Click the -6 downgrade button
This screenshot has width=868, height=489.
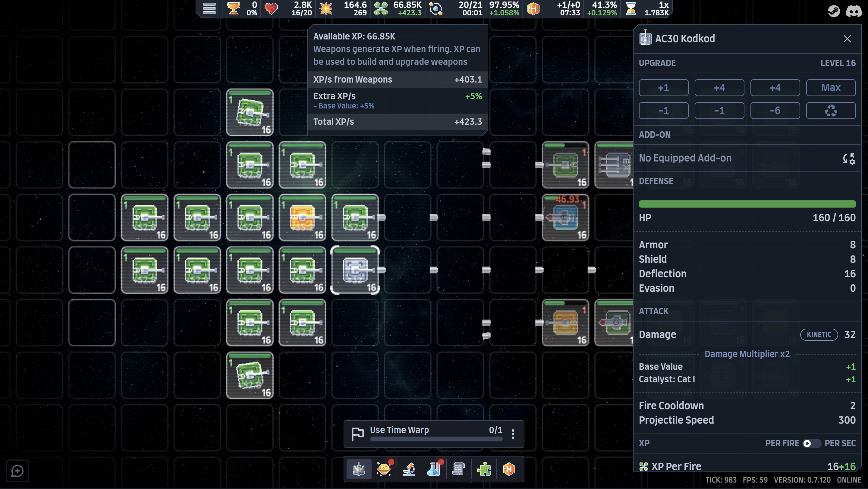tap(775, 111)
